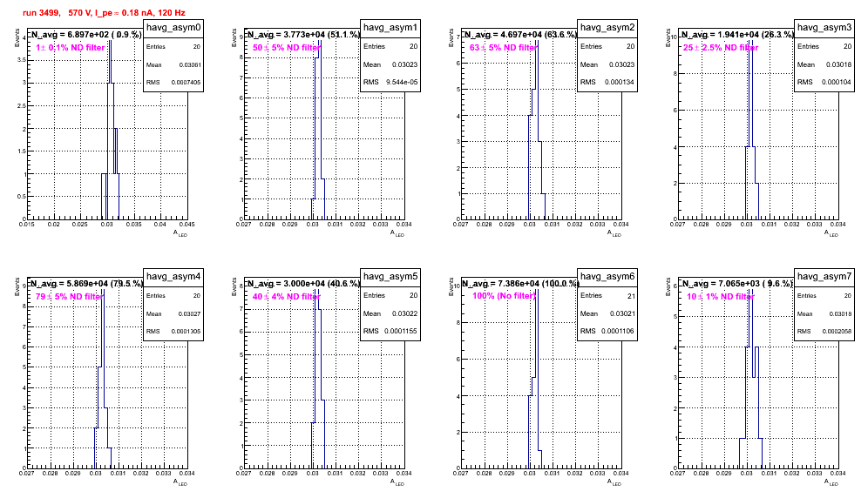Screen dimensions: 868x498
Task: Click the '40± 4% ND filter' label
Action: click(287, 297)
